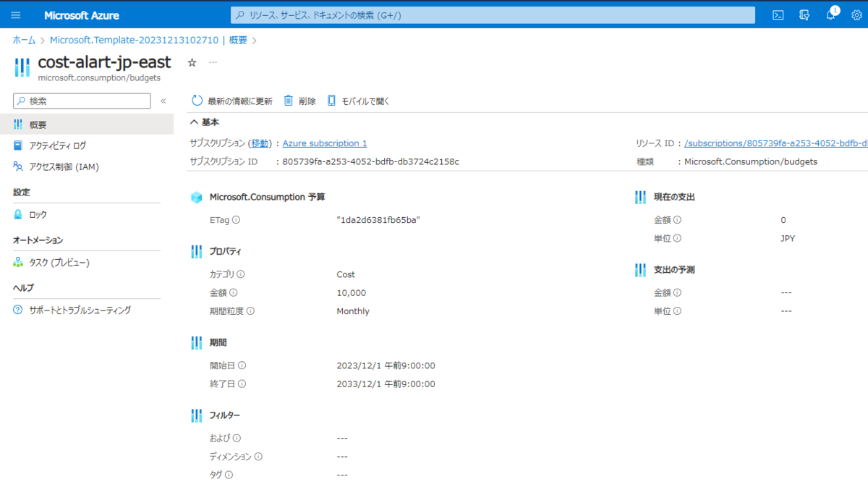Click the cube icon beside Microsoft.Consumption 予算
Image resolution: width=868 pixels, height=503 pixels.
click(197, 197)
